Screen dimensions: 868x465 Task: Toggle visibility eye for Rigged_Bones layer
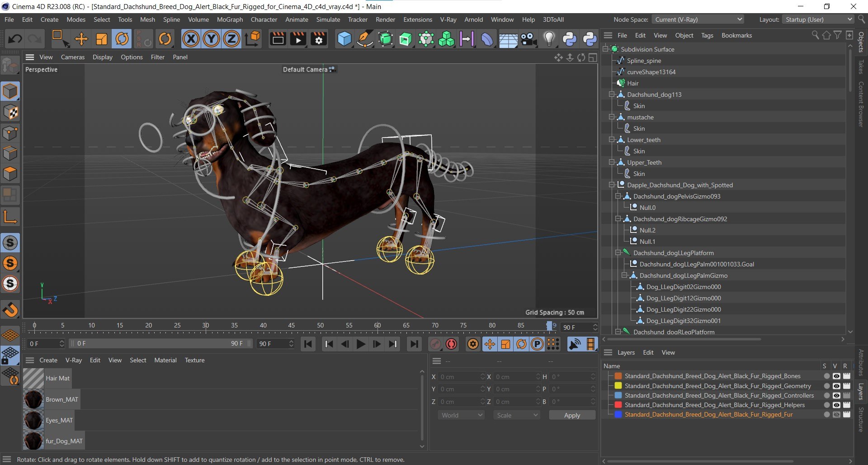pos(836,376)
